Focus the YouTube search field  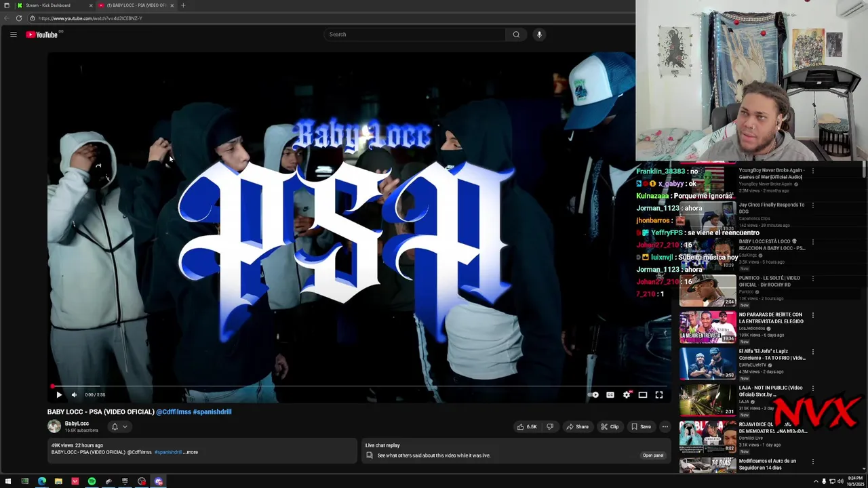tap(415, 35)
